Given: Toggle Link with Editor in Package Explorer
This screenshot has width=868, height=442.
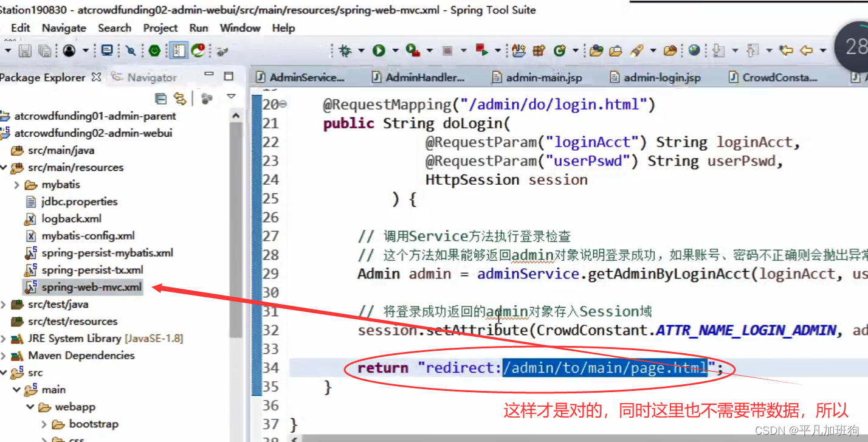Looking at the screenshot, I should pyautogui.click(x=181, y=98).
